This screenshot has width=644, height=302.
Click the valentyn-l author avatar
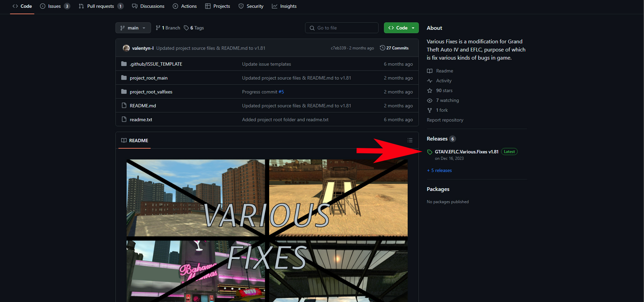(126, 48)
